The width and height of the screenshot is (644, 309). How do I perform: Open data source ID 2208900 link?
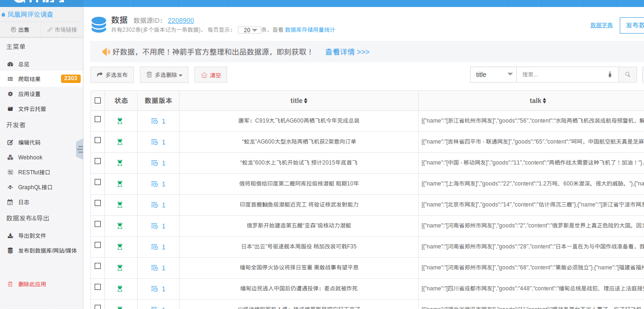coord(181,21)
